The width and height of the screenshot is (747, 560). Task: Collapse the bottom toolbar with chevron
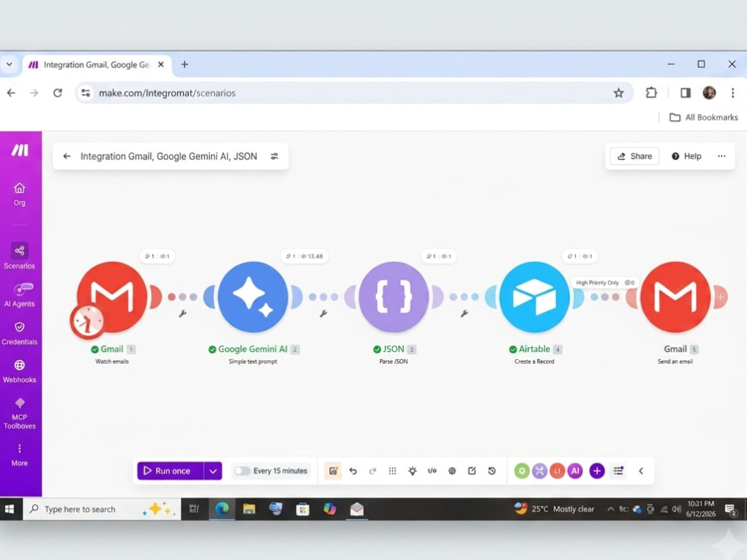[641, 471]
